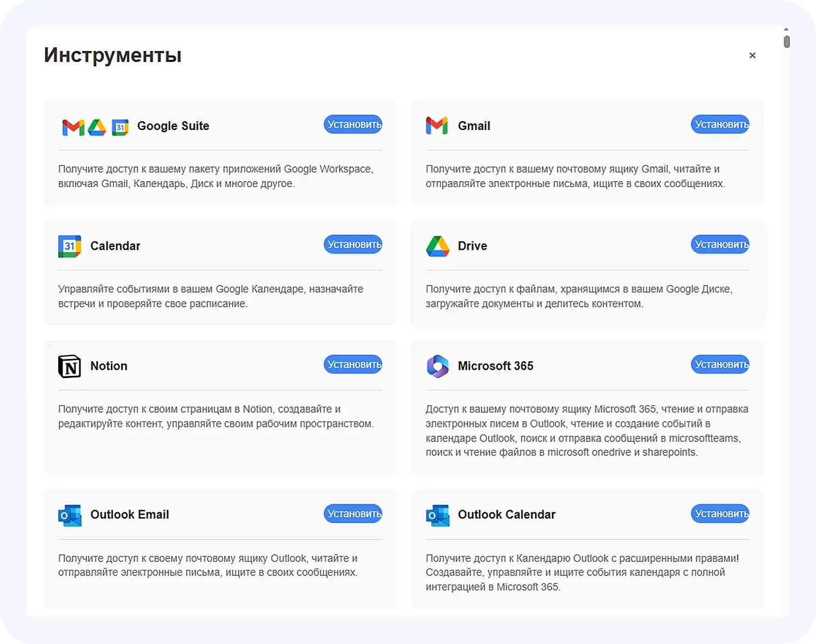Viewport: 816px width, 644px height.
Task: Install the Google Suite tool
Action: coord(353,125)
